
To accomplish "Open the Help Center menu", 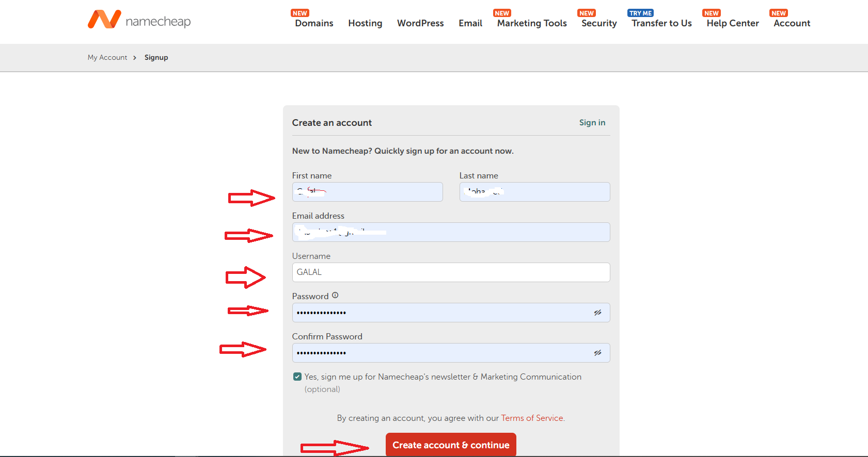I will click(x=733, y=23).
